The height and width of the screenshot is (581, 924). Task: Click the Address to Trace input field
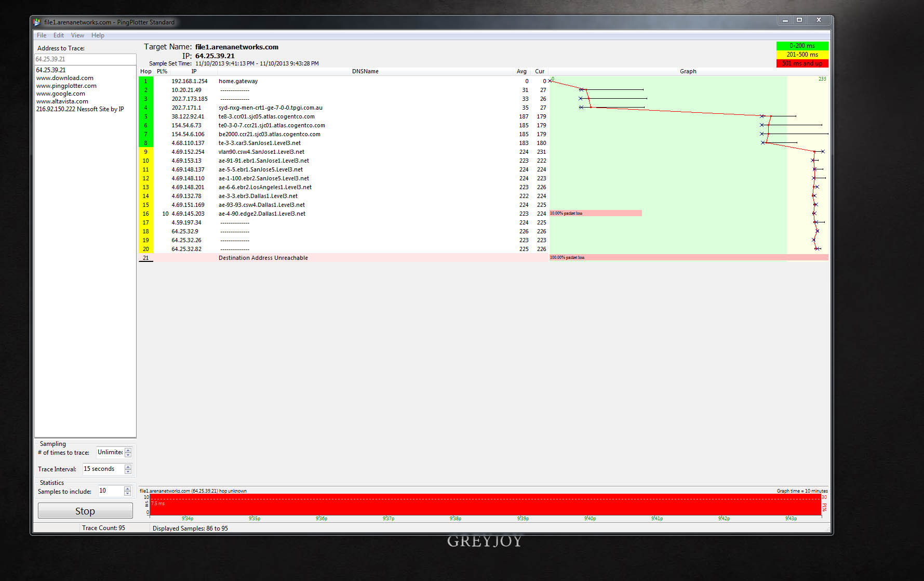(x=85, y=59)
